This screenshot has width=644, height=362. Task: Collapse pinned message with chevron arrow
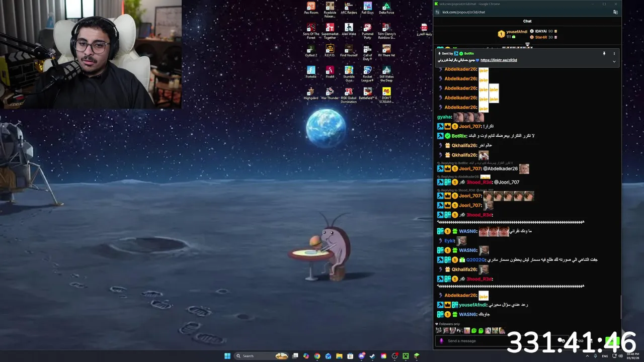coord(614,61)
